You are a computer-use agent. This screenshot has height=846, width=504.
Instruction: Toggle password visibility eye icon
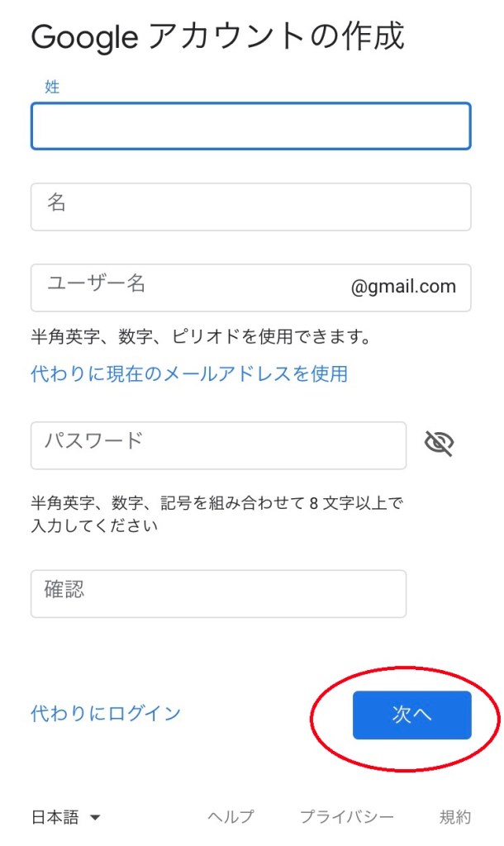[439, 444]
